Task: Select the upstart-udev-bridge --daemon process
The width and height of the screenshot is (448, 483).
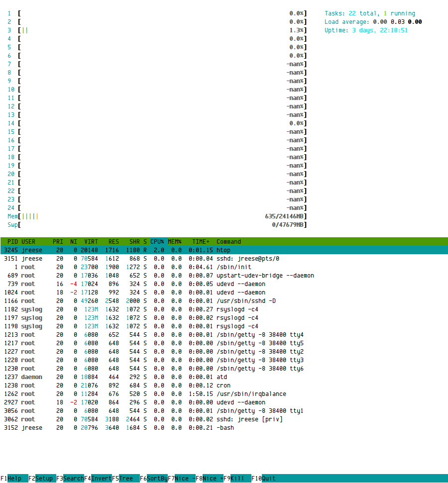Action: [x=224, y=276]
